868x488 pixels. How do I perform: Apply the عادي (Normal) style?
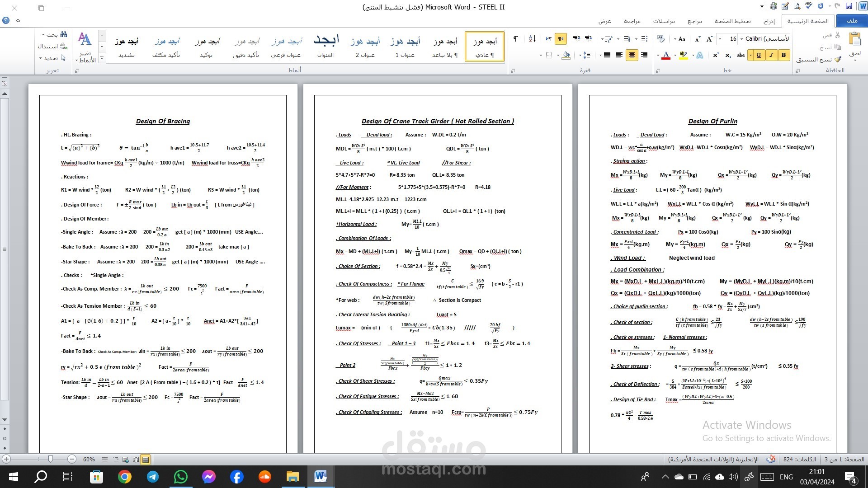[x=485, y=47]
